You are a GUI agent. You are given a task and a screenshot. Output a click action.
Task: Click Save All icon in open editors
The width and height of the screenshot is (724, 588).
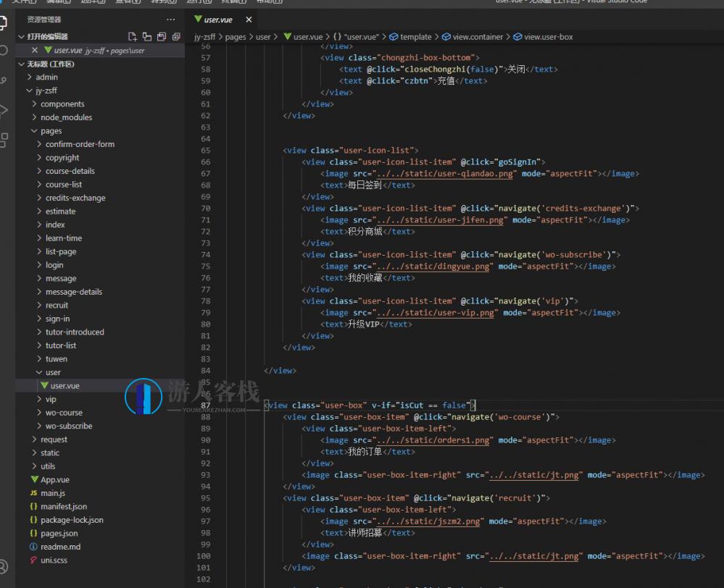pyautogui.click(x=161, y=36)
